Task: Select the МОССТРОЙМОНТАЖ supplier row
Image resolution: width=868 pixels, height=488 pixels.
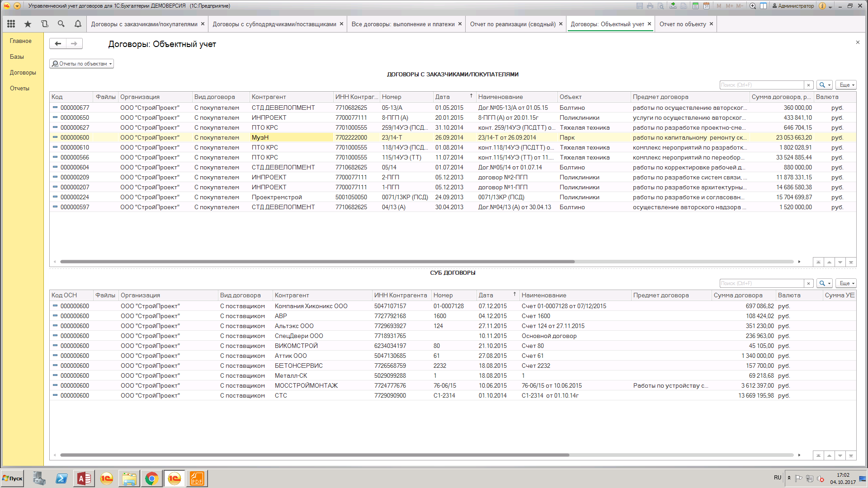Action: 453,385
